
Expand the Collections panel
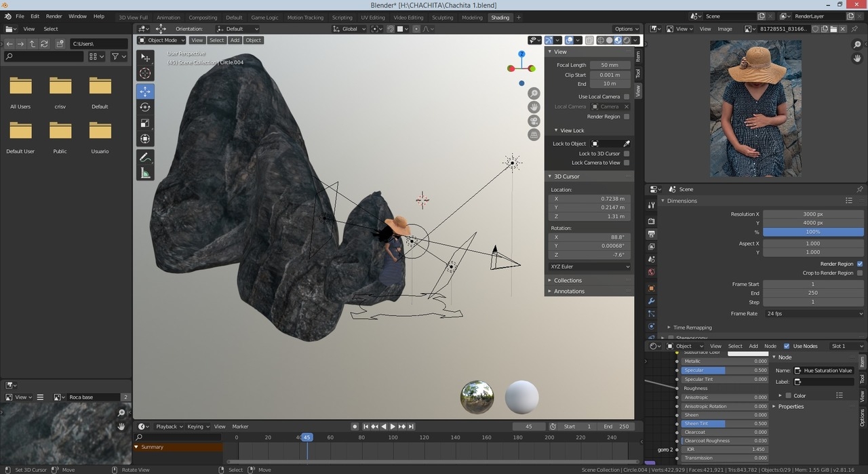coord(568,280)
